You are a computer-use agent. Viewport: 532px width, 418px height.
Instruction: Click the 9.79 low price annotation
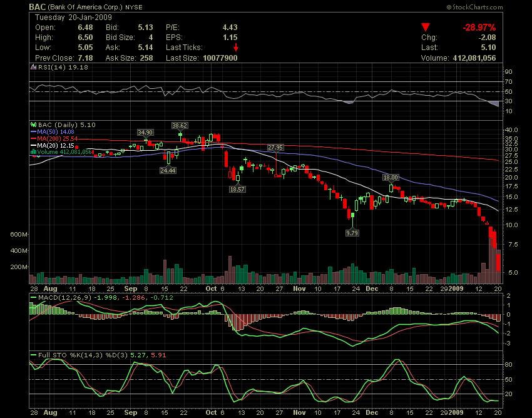pos(352,233)
